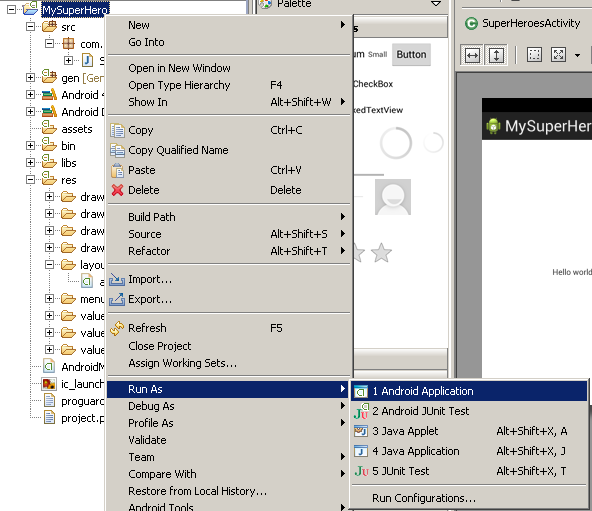Viewport: 592px width, 511px height.
Task: Click the MySuperHero project folder icon
Action: pyautogui.click(x=30, y=9)
